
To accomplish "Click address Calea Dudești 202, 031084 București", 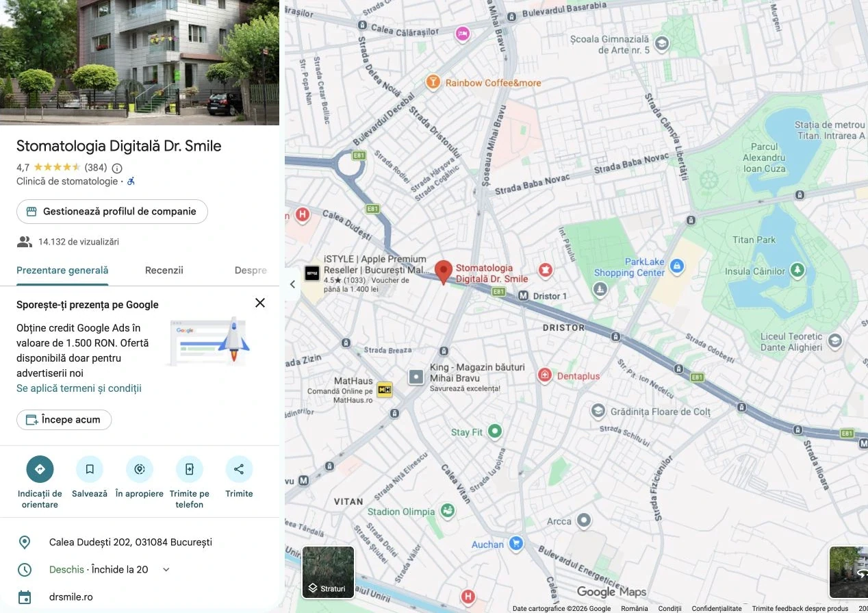I will pos(131,542).
